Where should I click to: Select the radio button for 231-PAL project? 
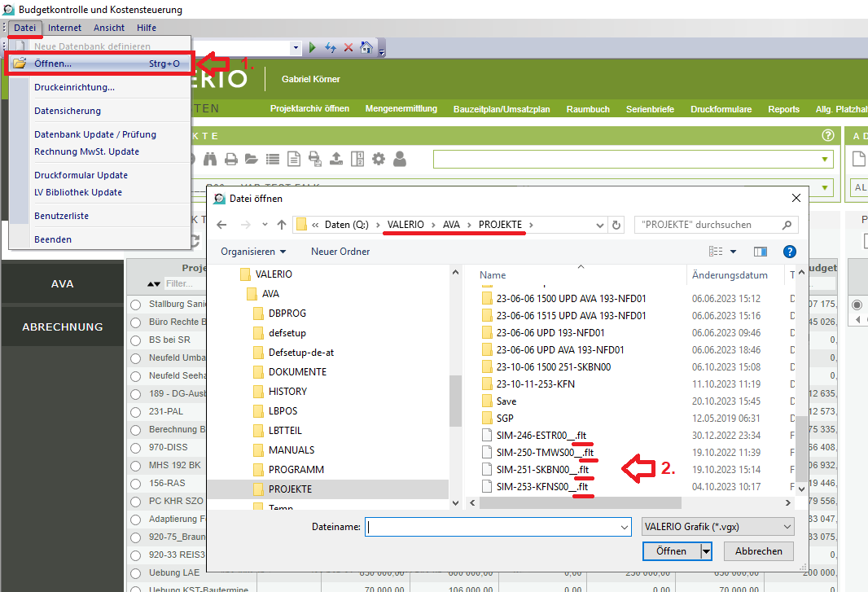(136, 412)
